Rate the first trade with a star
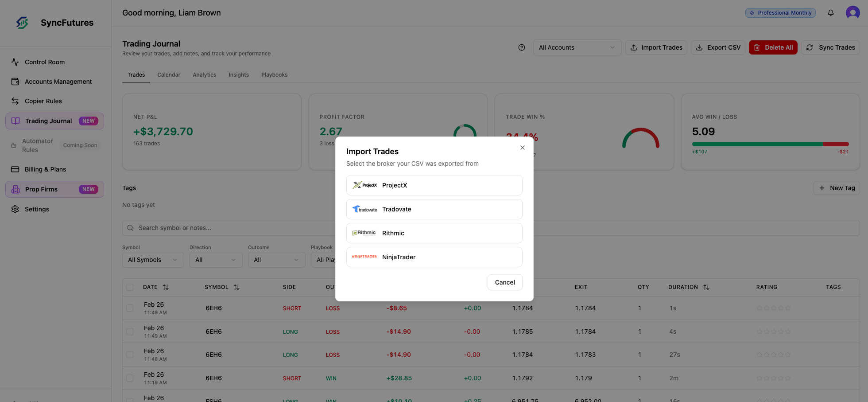 coord(759,308)
